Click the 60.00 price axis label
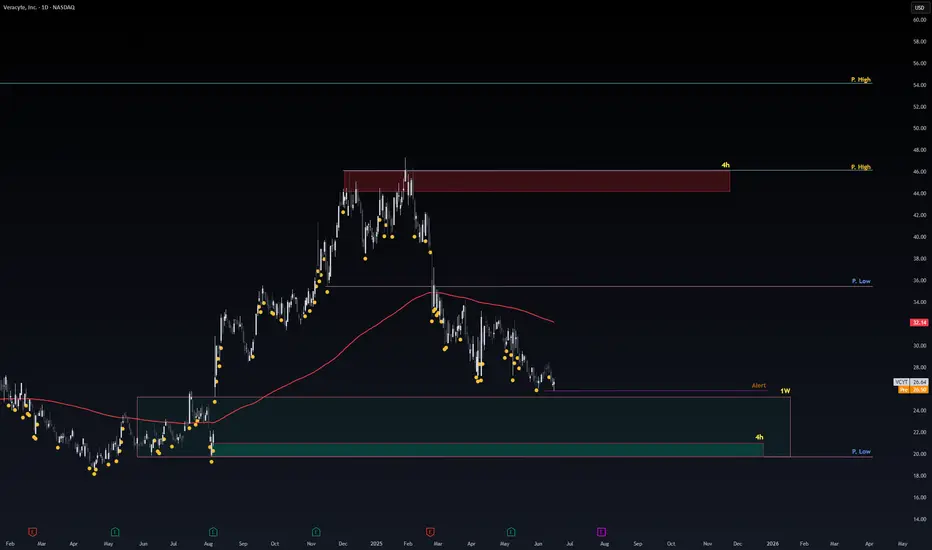This screenshot has height=550, width=932. click(x=920, y=20)
